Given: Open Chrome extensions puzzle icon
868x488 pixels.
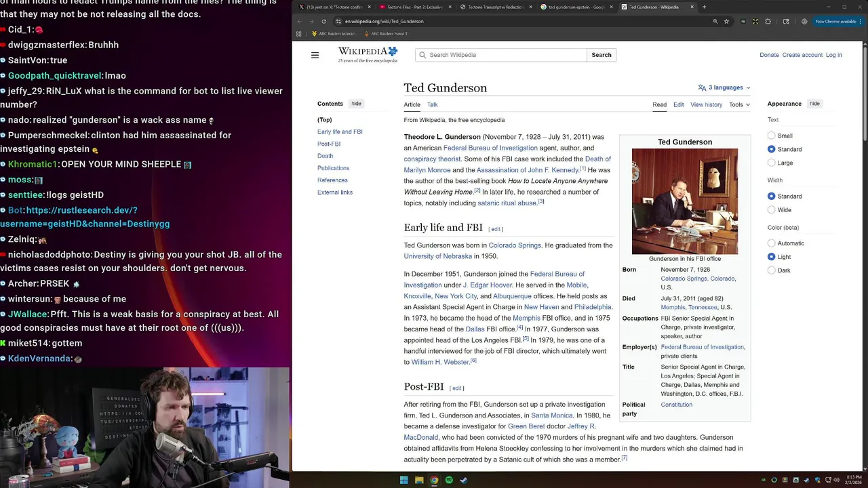Looking at the screenshot, I should (x=768, y=21).
